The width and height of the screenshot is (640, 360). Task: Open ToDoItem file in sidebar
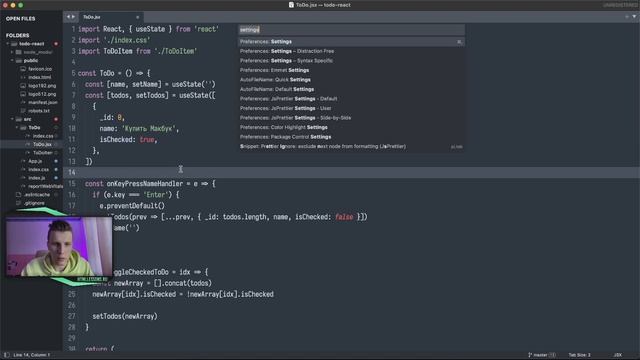[42, 153]
